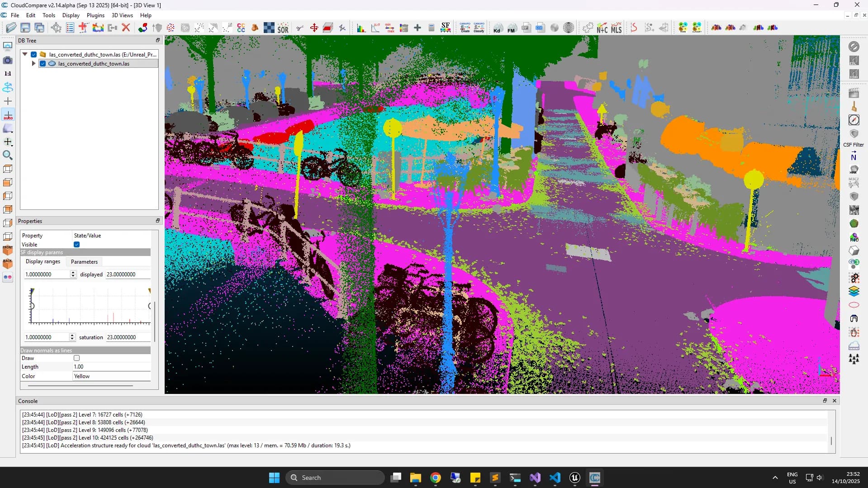
Task: Open the Plugins menu
Action: tap(95, 15)
